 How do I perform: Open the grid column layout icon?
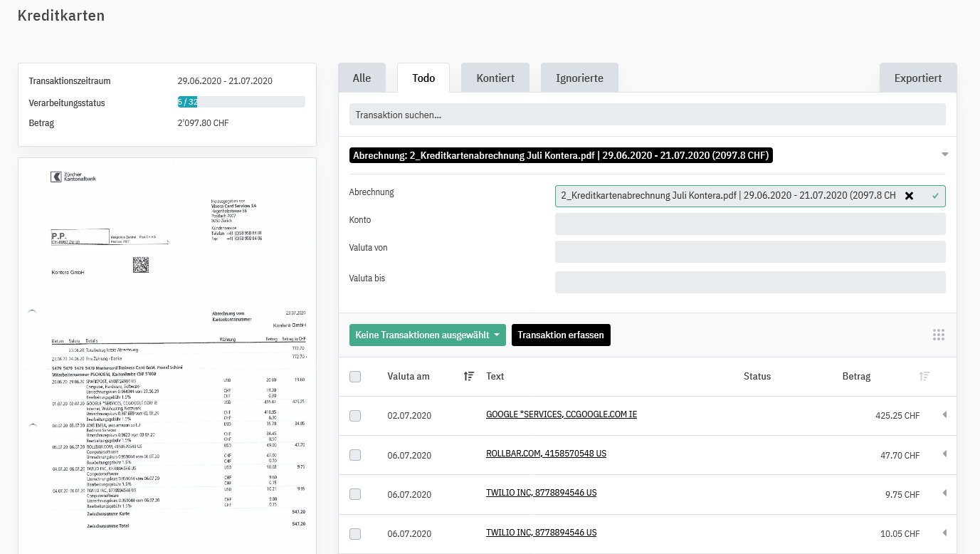click(938, 335)
